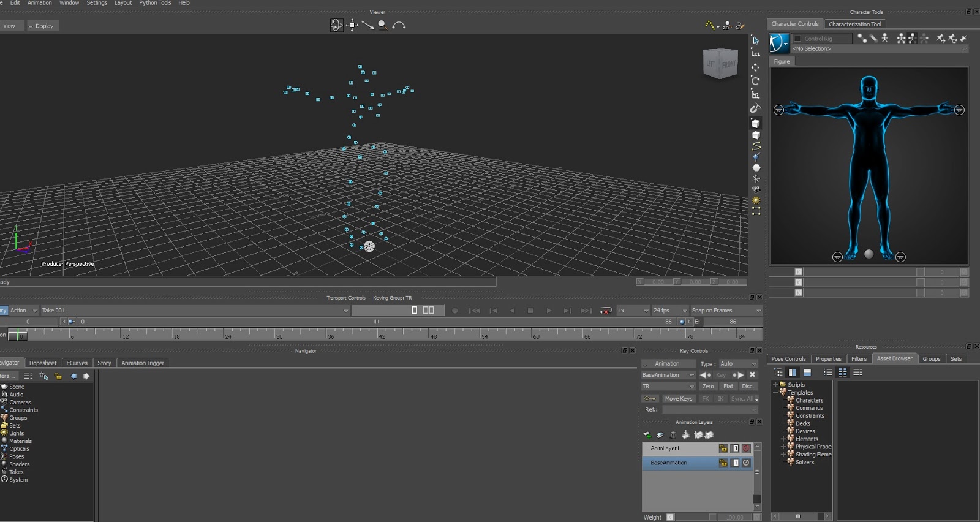Image resolution: width=980 pixels, height=522 pixels.
Task: Activate the Rotate tool in viewer toolbar
Action: point(756,81)
